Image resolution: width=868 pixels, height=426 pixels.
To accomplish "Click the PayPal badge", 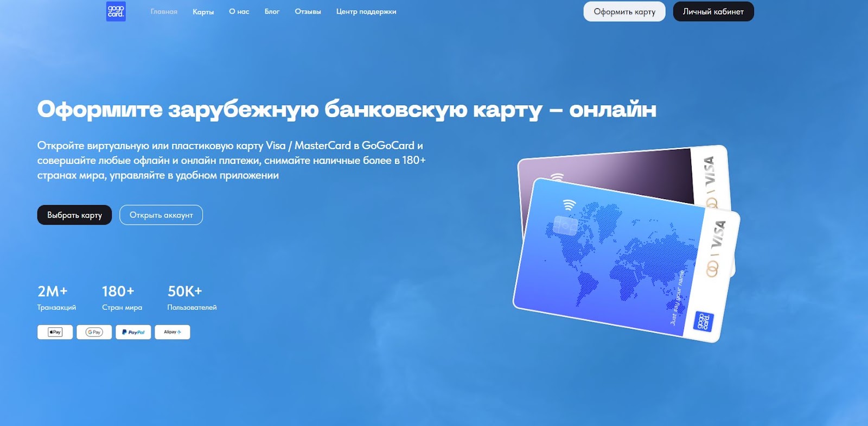I will (133, 332).
